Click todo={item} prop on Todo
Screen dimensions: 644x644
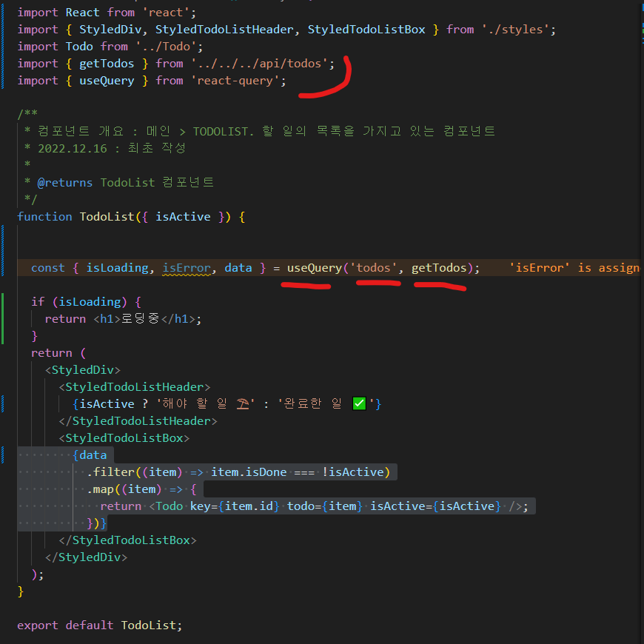325,506
